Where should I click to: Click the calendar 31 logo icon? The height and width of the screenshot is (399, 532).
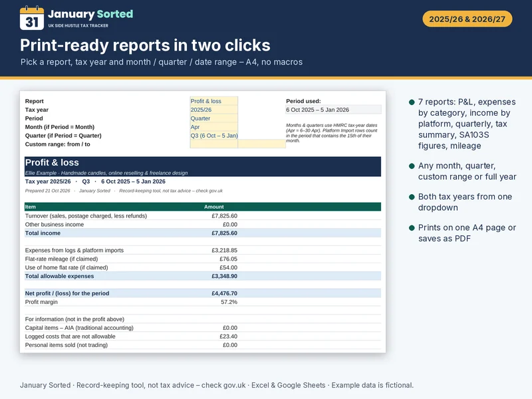point(32,19)
